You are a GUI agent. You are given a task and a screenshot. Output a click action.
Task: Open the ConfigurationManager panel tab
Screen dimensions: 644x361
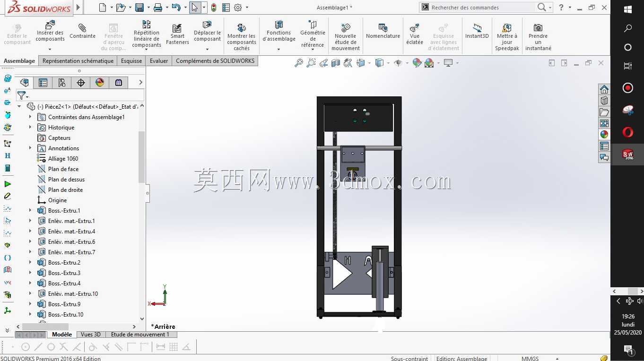[62, 83]
